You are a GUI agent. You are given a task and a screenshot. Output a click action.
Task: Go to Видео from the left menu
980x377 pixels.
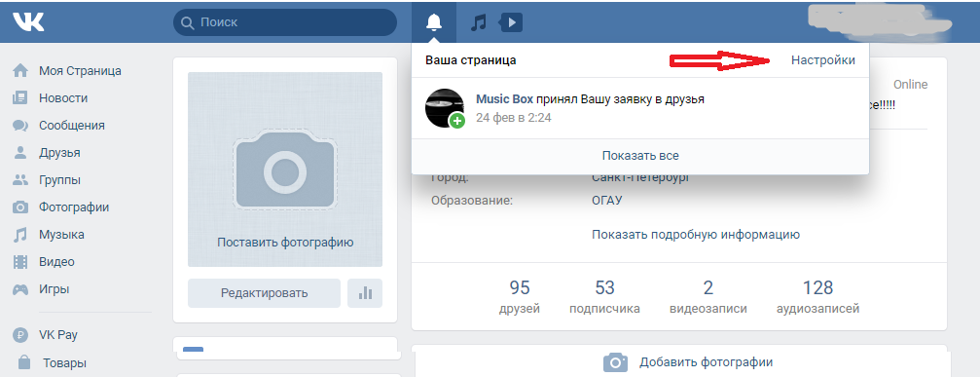56,262
